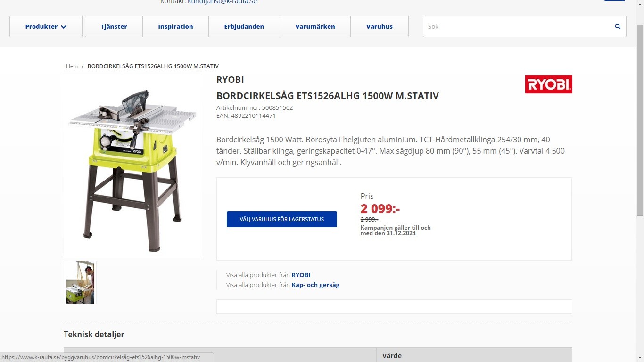Click the main table saw product image
The width and height of the screenshot is (644, 362).
tap(133, 166)
